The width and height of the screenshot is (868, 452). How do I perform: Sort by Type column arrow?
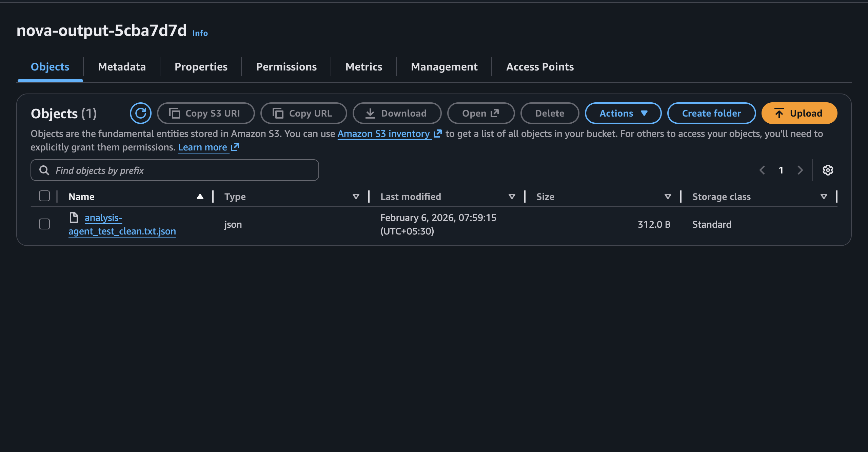point(356,197)
